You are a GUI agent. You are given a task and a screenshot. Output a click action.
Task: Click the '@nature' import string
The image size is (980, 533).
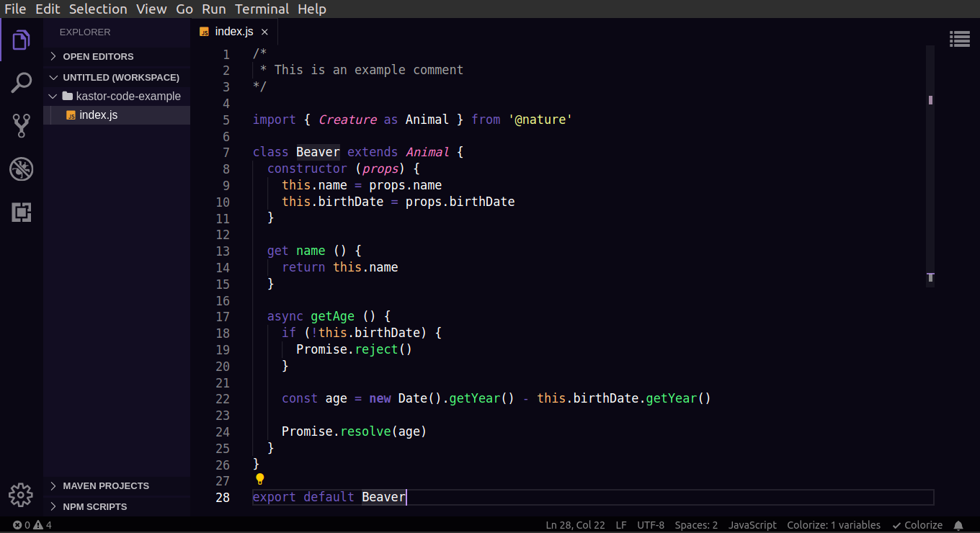[540, 120]
